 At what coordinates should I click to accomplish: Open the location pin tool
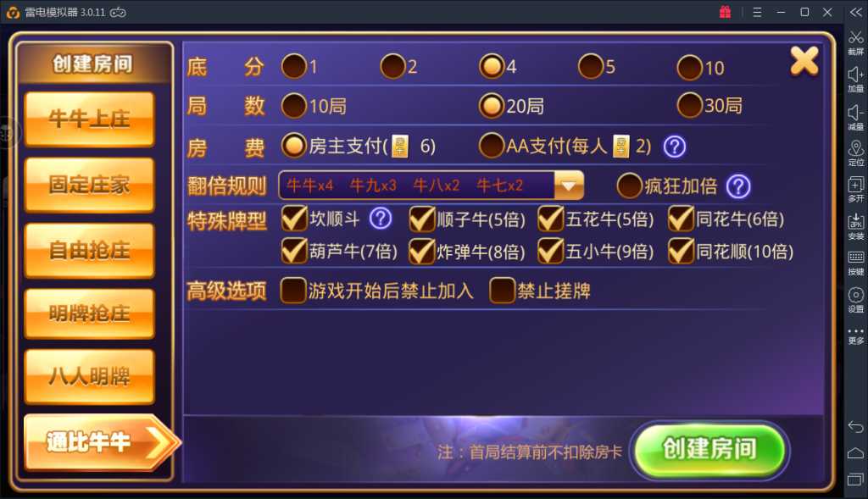856,148
